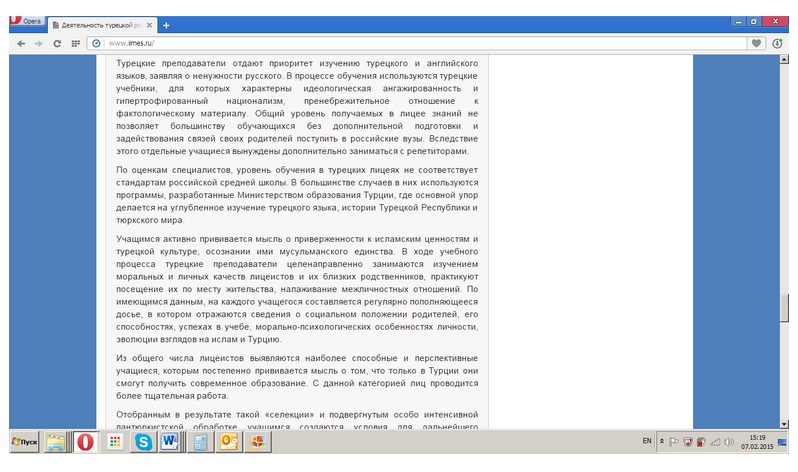This screenshot has height=472, width=798.
Task: Click the EN language indicator
Action: (647, 441)
